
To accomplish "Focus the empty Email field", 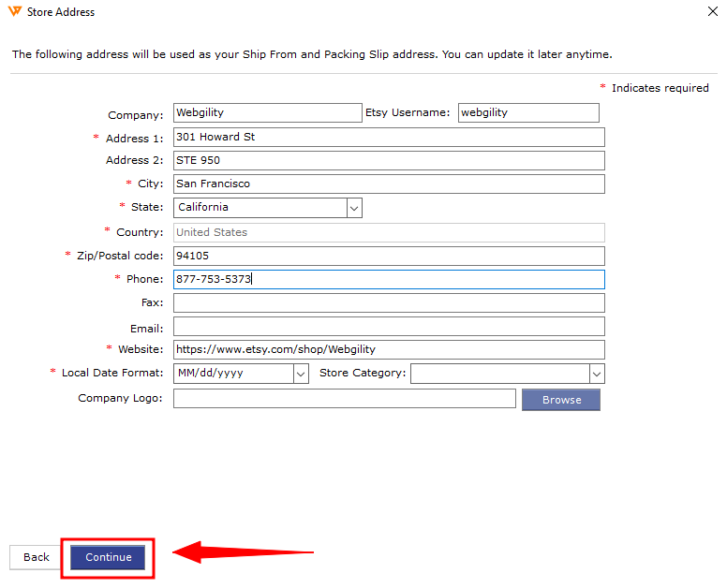I will tap(389, 326).
